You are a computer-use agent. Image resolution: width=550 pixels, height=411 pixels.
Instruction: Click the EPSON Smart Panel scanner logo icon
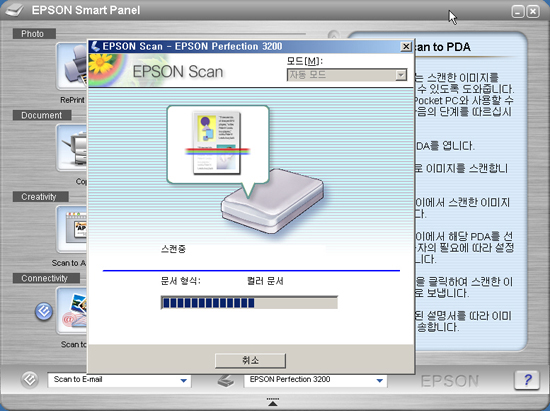tap(15, 10)
